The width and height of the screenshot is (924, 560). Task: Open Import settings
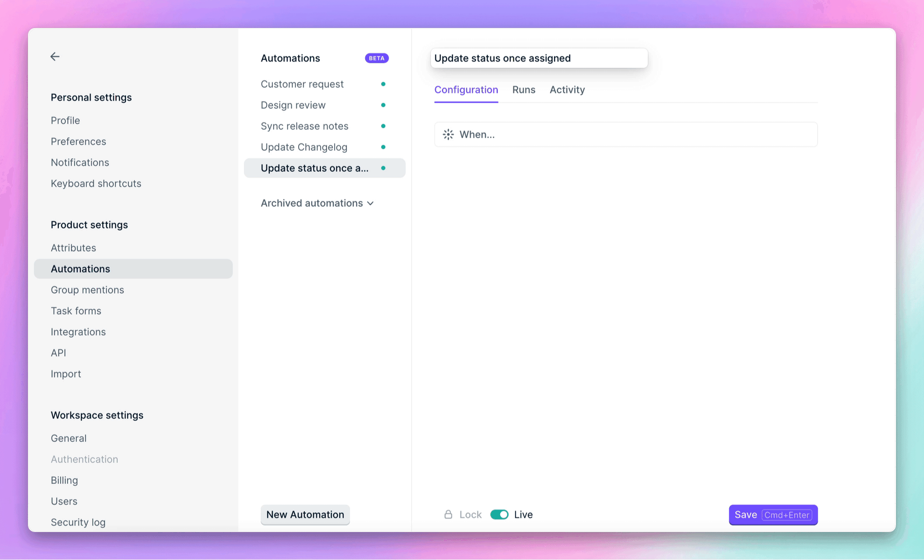pyautogui.click(x=66, y=374)
